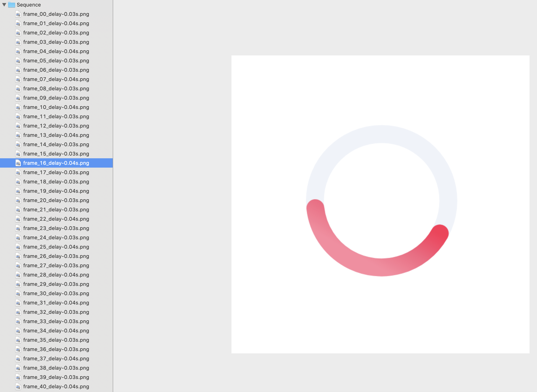Screen dimensions: 537x392
Task: Select frame_01_delay-0.04s.png in the list
Action: [x=56, y=24]
